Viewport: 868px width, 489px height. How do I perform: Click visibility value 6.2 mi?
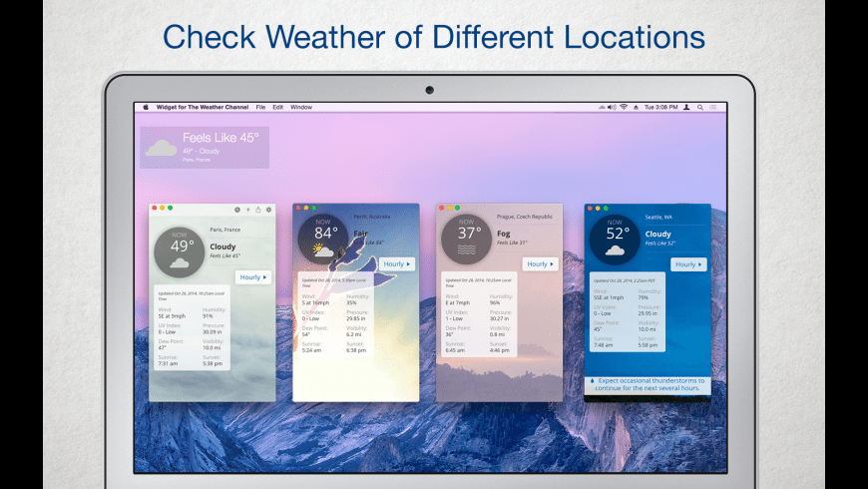pyautogui.click(x=354, y=334)
